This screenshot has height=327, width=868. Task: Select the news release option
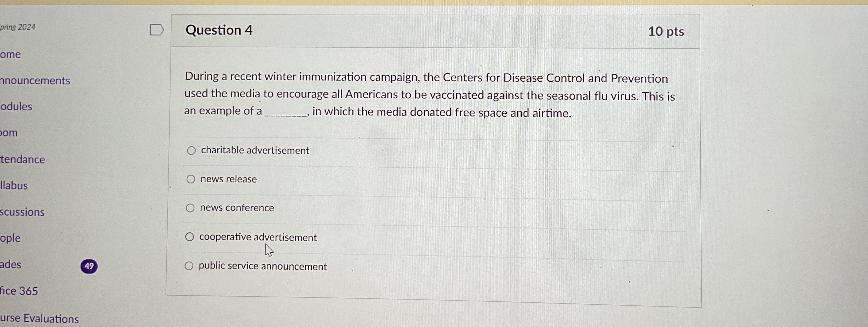(x=191, y=179)
